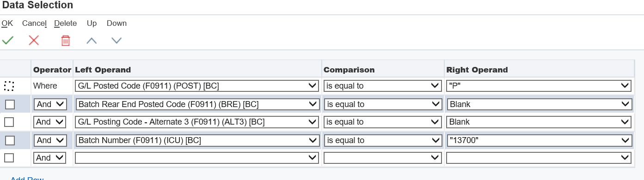Click the Add Row link
The height and width of the screenshot is (180, 644).
(x=27, y=178)
